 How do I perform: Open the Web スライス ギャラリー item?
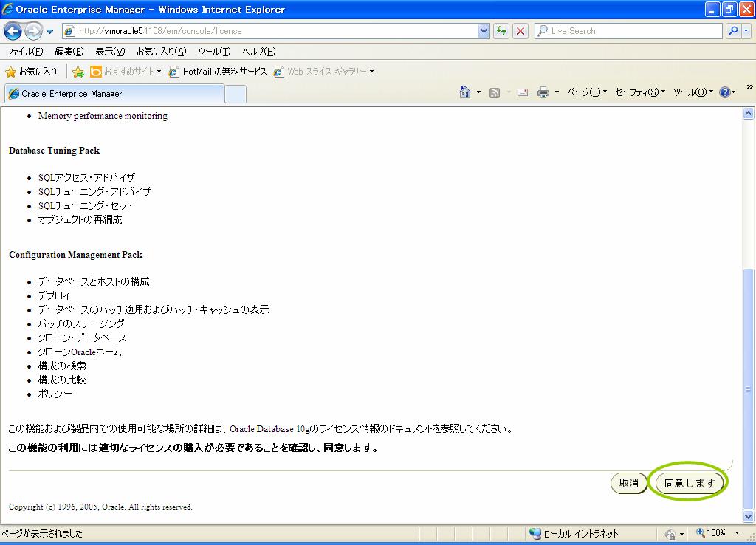point(323,72)
